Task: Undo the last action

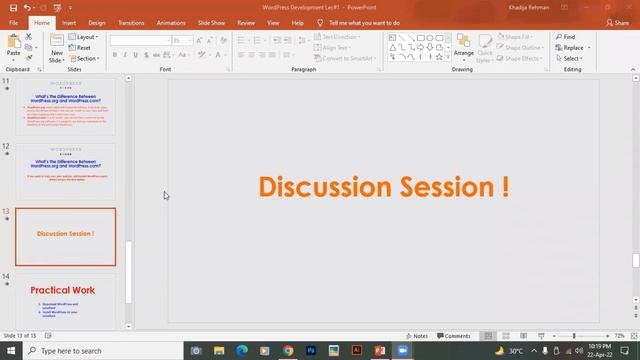Action: click(x=27, y=8)
